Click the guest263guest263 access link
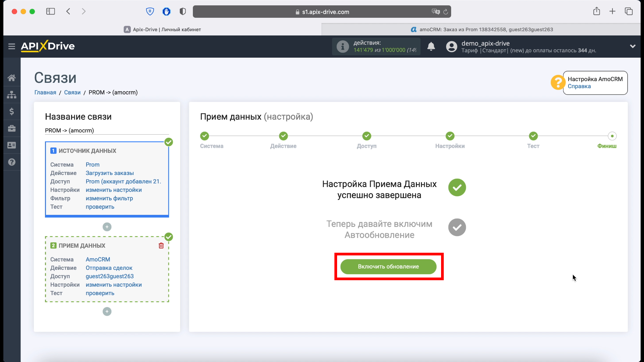644x362 pixels. tap(110, 276)
